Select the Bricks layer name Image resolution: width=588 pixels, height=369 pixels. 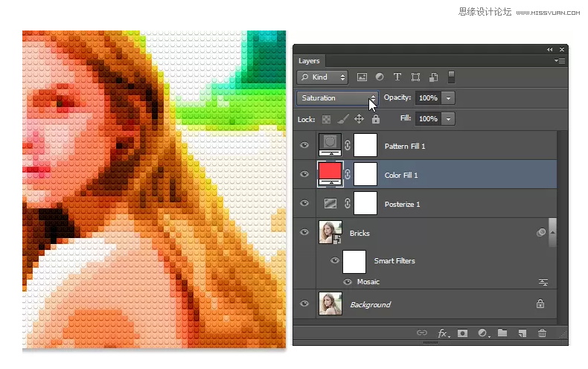(x=359, y=234)
